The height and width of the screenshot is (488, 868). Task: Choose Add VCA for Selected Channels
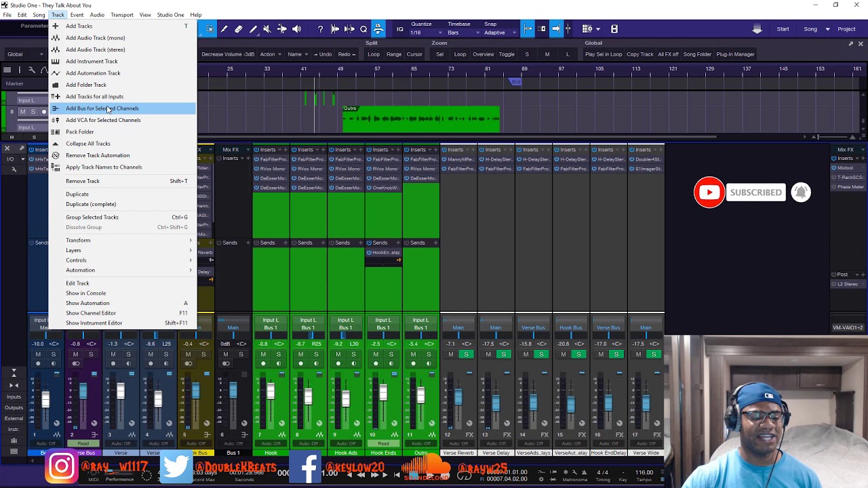(123, 120)
